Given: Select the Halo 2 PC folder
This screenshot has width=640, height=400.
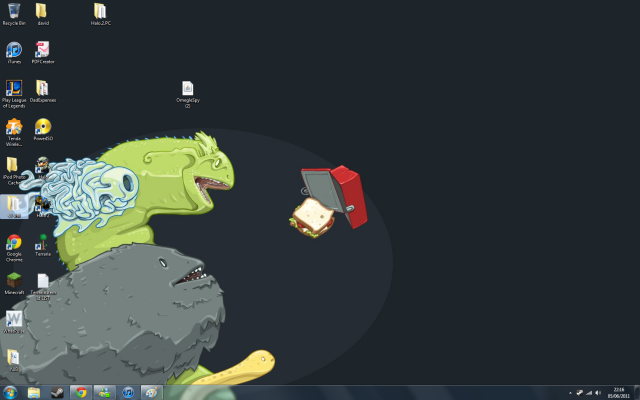Looking at the screenshot, I should 100,12.
